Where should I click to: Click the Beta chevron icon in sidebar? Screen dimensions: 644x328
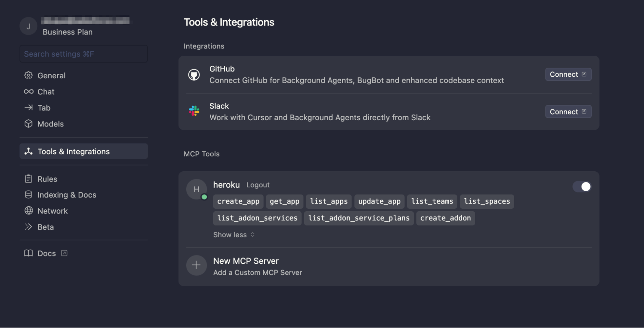(x=29, y=227)
